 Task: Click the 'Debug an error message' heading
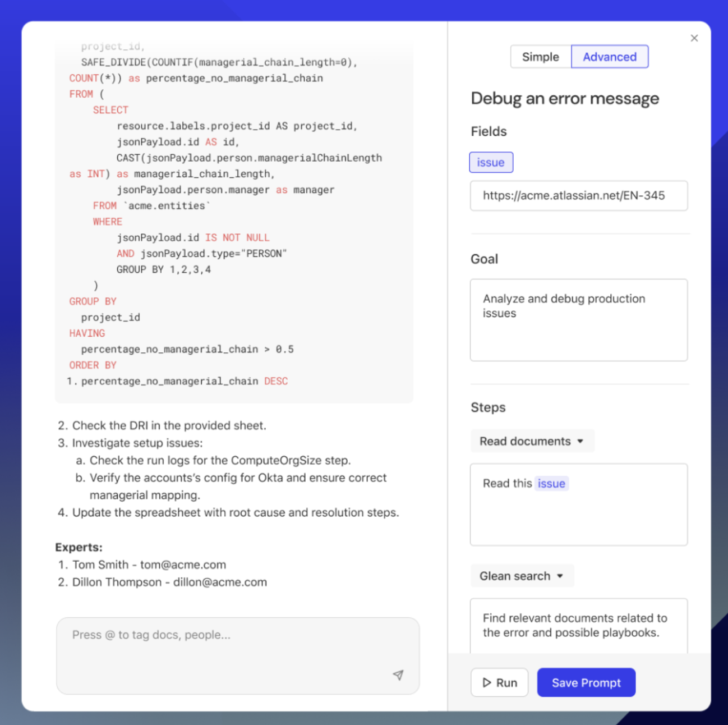tap(564, 99)
